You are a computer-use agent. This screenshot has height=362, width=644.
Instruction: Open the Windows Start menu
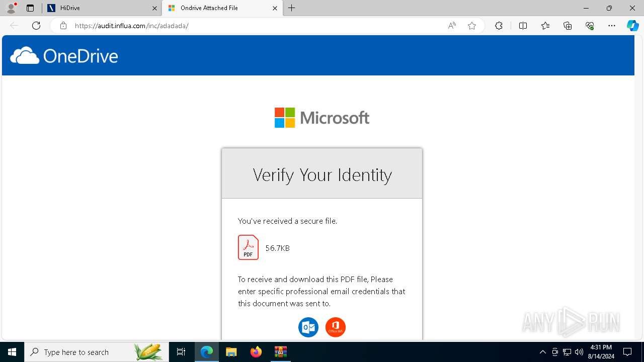tap(12, 352)
